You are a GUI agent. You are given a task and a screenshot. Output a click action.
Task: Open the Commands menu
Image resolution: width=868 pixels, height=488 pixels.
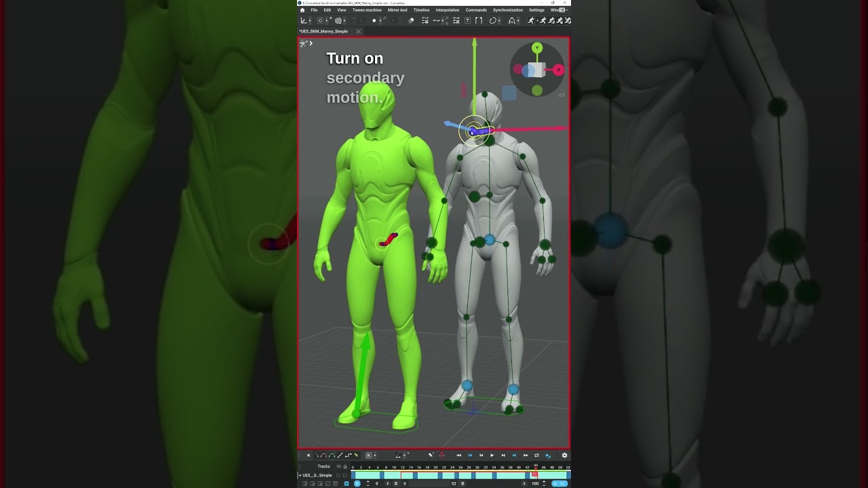tap(476, 10)
